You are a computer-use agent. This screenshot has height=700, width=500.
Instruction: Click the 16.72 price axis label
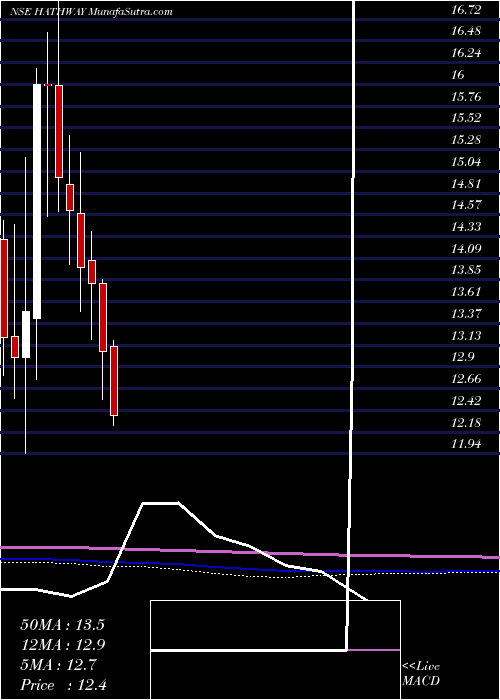pos(466,10)
